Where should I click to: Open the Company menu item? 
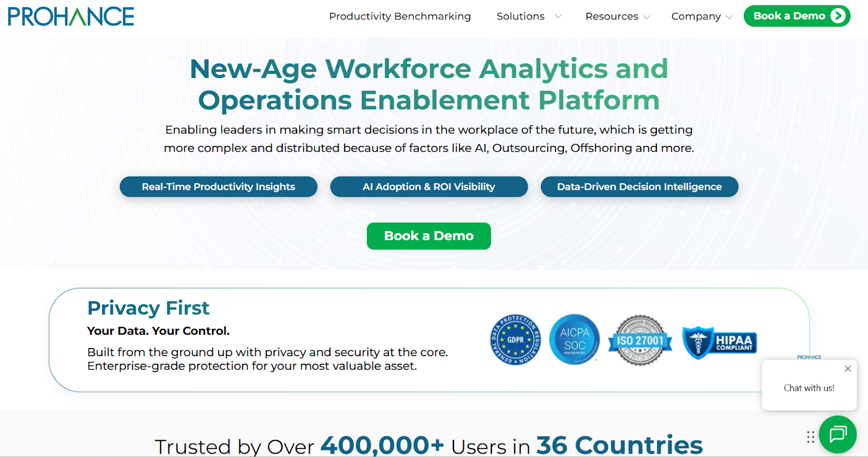(696, 16)
